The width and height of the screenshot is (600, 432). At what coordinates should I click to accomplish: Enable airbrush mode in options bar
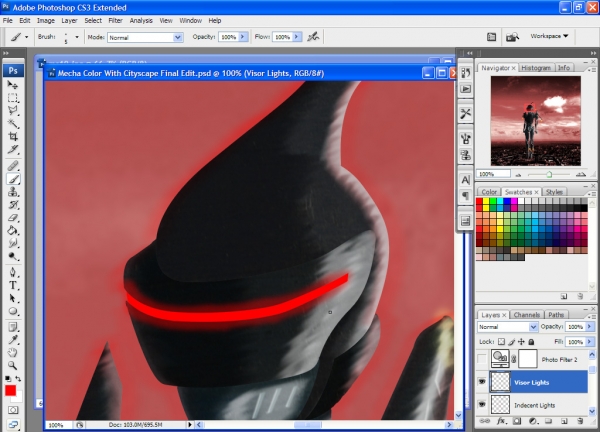tap(313, 37)
